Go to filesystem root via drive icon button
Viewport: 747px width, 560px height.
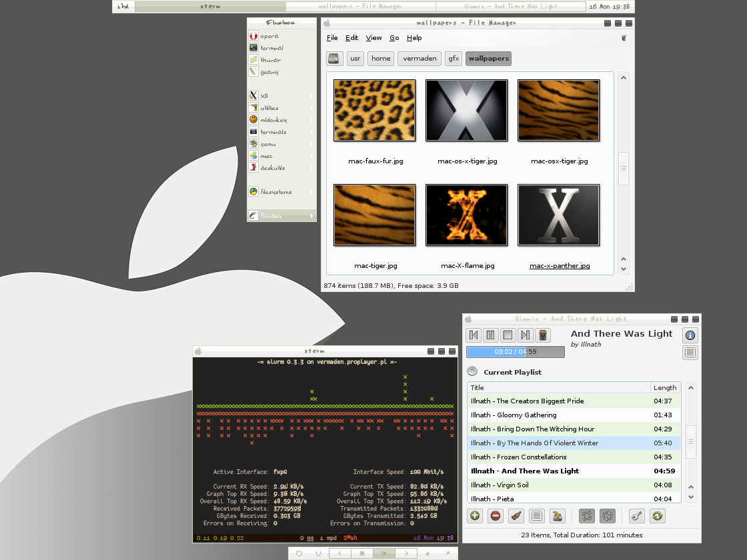[335, 59]
